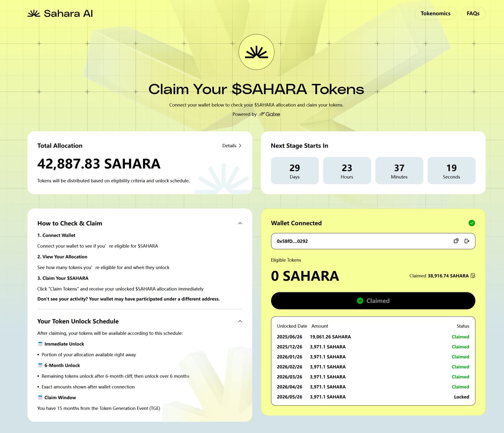Viewport: 504px width, 433px height.
Task: Click the 29 Days countdown tile
Action: 295,170
